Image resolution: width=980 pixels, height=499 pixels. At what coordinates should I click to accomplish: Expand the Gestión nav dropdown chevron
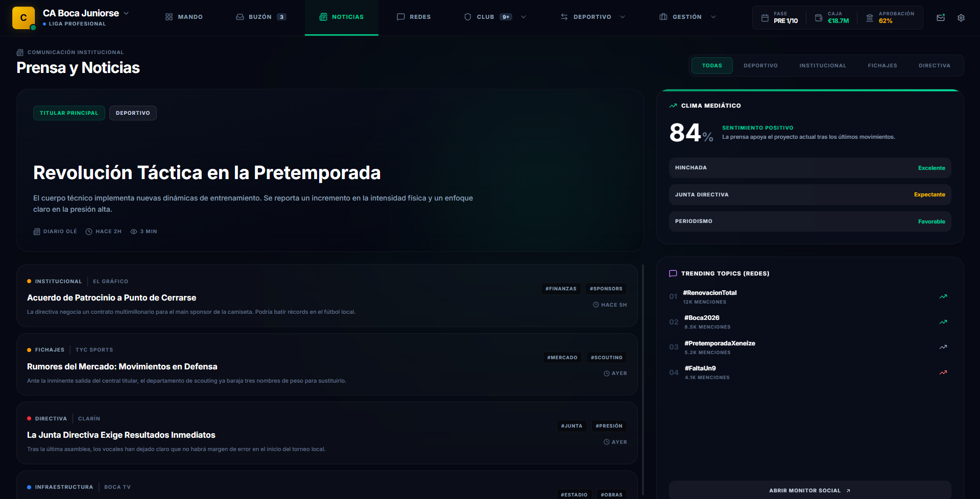point(713,17)
